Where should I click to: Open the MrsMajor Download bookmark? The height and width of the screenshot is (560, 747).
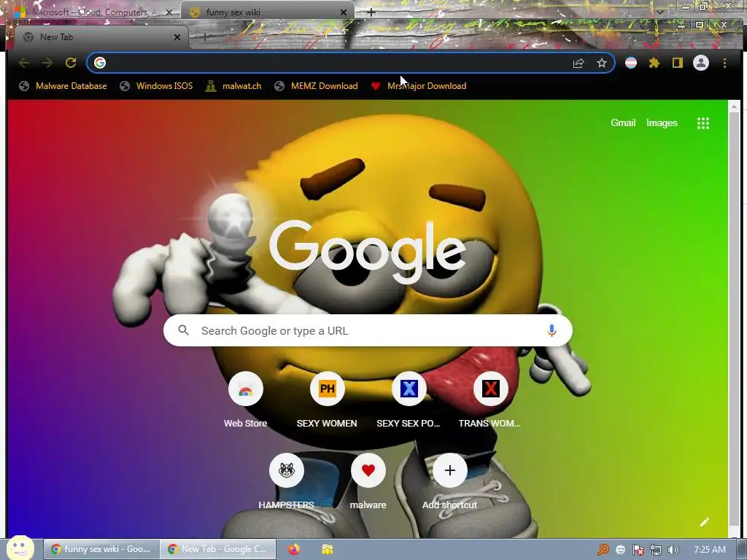[419, 86]
